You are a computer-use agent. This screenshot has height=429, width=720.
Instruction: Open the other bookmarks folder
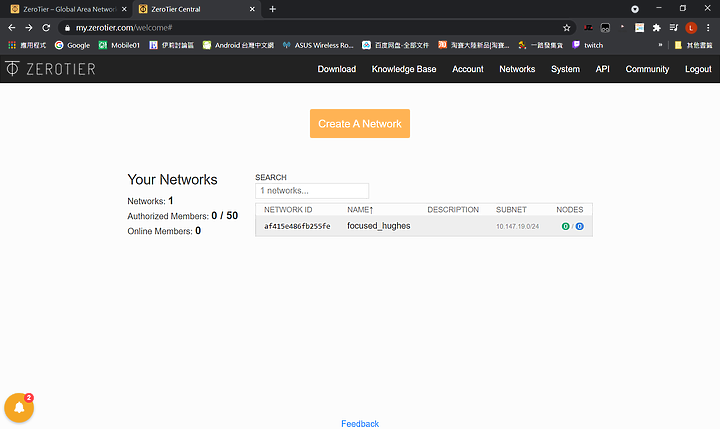pyautogui.click(x=693, y=45)
